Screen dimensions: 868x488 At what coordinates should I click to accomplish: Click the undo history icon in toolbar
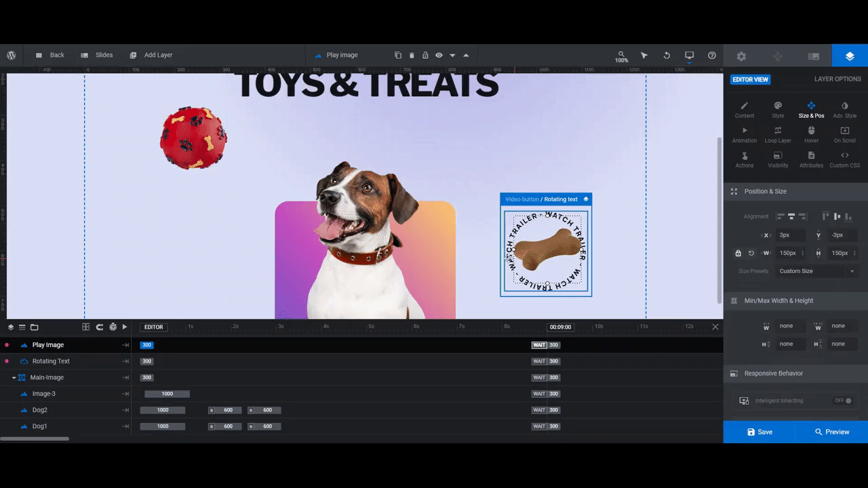pos(667,55)
